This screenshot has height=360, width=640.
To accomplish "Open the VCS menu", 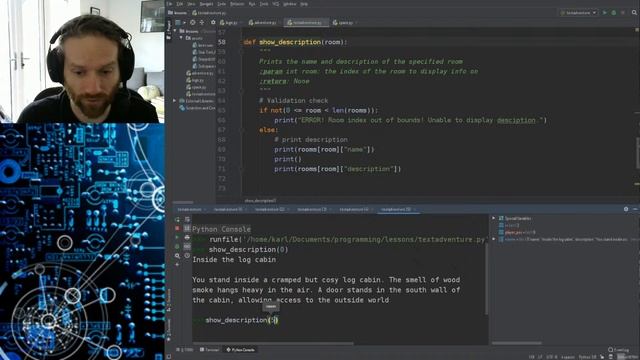I will point(276,4).
